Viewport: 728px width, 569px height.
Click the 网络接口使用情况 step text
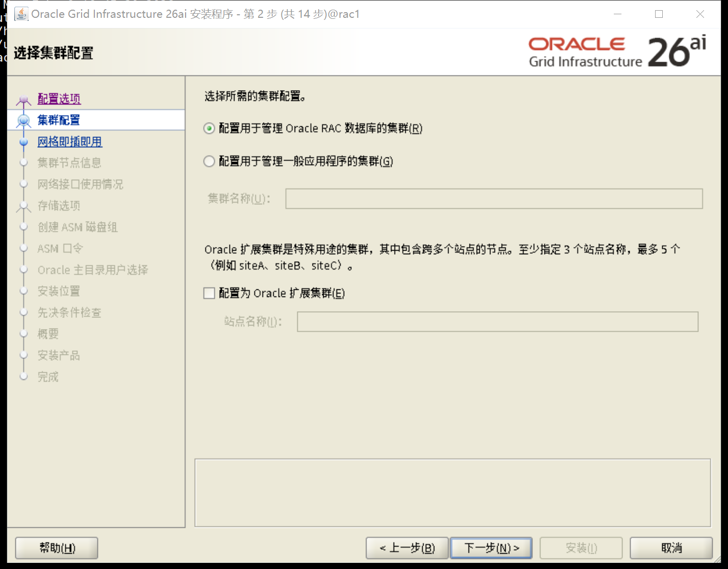click(81, 184)
